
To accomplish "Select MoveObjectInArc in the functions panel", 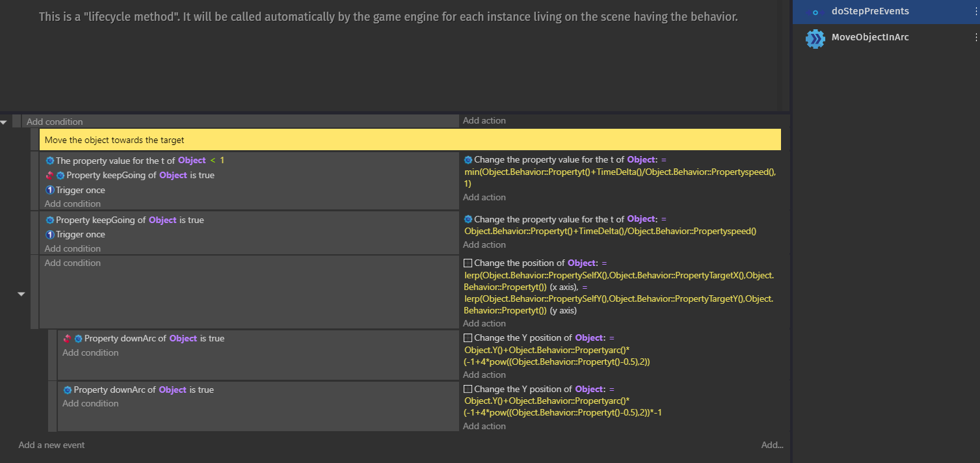I will 870,37.
